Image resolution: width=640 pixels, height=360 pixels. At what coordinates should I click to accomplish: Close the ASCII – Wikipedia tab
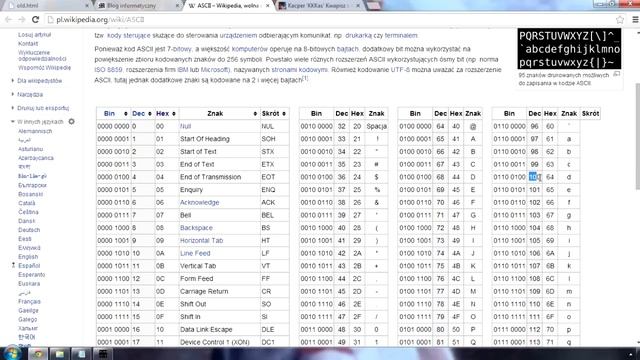267,6
